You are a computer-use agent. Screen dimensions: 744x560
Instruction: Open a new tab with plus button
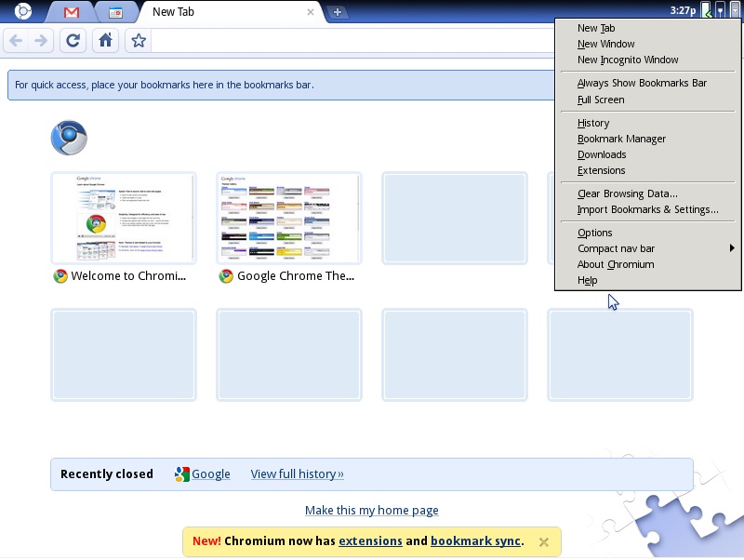coord(338,12)
